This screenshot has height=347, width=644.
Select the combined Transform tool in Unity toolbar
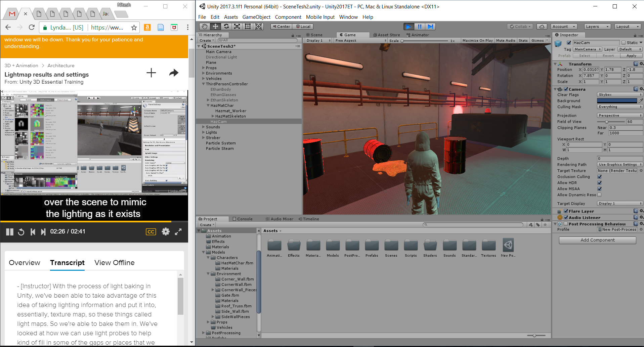click(258, 27)
